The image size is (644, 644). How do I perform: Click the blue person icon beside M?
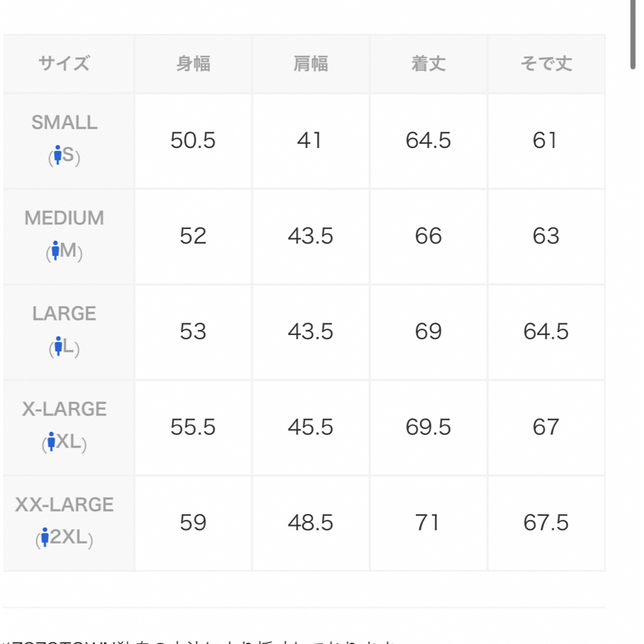[x=55, y=250]
